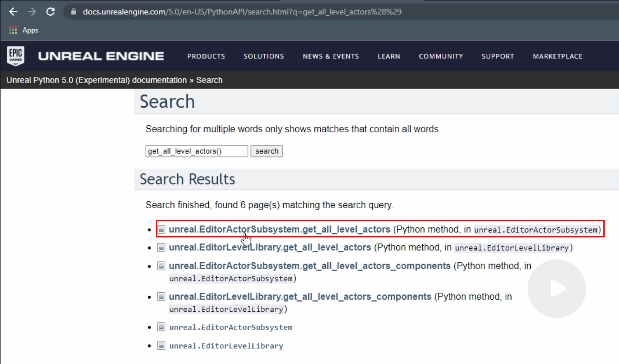This screenshot has width=619, height=364.
Task: Click the Unreal Python 5.0 documentation breadcrumb link
Action: (x=97, y=80)
